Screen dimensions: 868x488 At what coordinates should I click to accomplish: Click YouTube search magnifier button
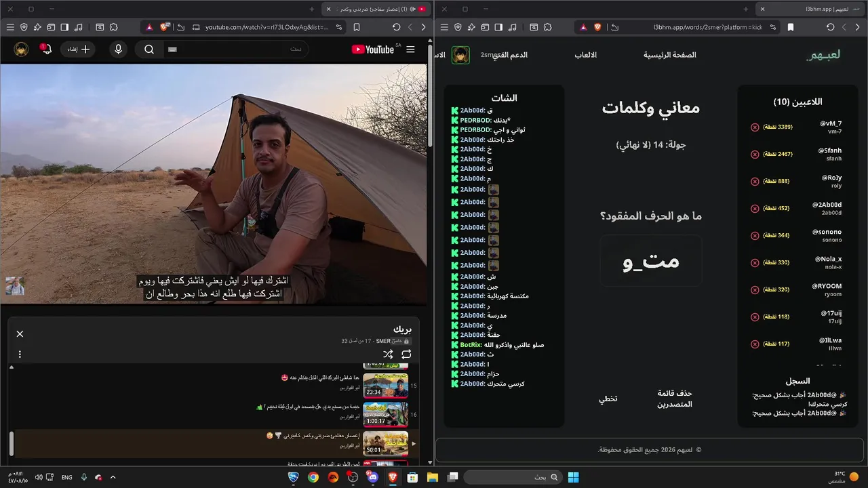pos(149,49)
